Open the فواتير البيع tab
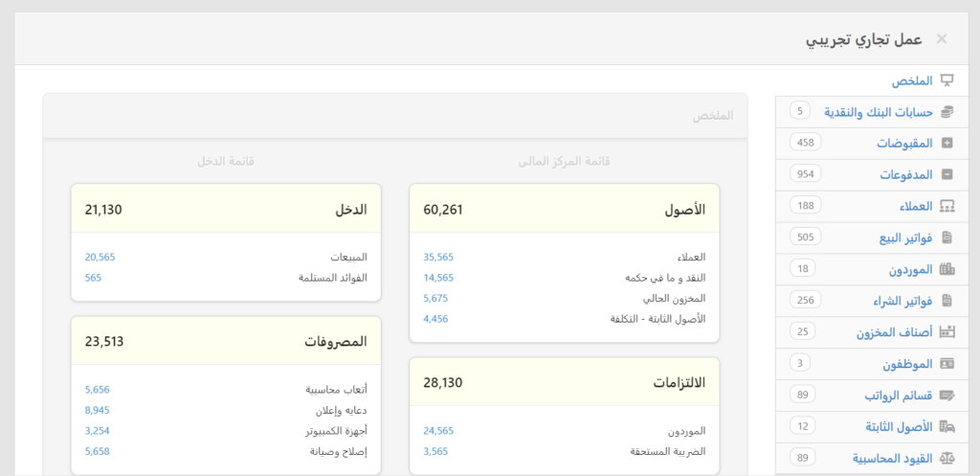The image size is (980, 476). click(x=871, y=238)
